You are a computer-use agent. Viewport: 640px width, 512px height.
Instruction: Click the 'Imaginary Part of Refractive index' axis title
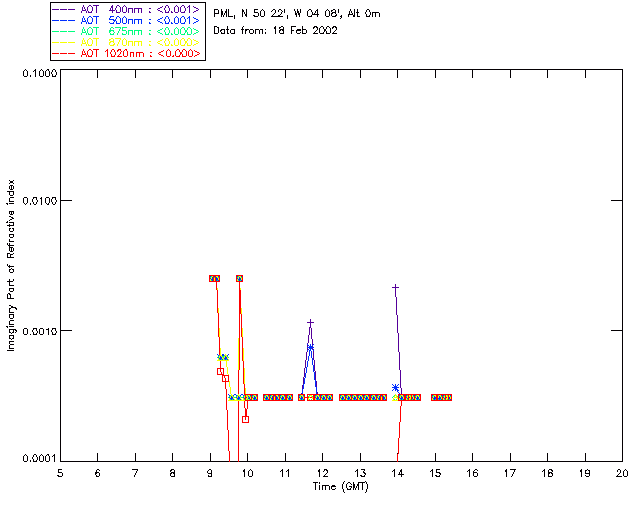pos(11,265)
